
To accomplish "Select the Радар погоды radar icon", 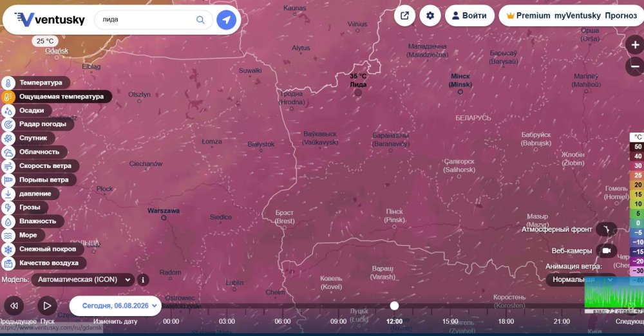I will 8,124.
